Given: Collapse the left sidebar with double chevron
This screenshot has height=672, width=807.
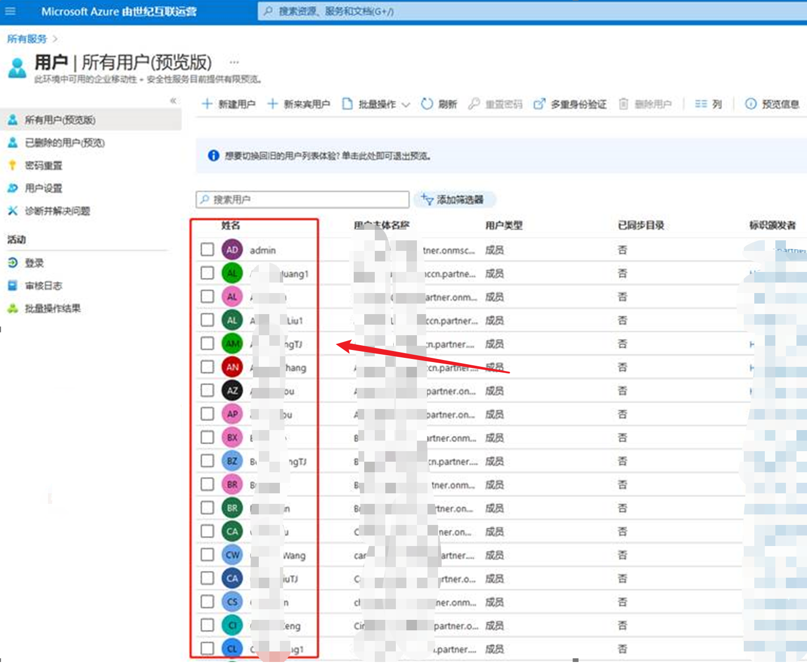Looking at the screenshot, I should [173, 101].
